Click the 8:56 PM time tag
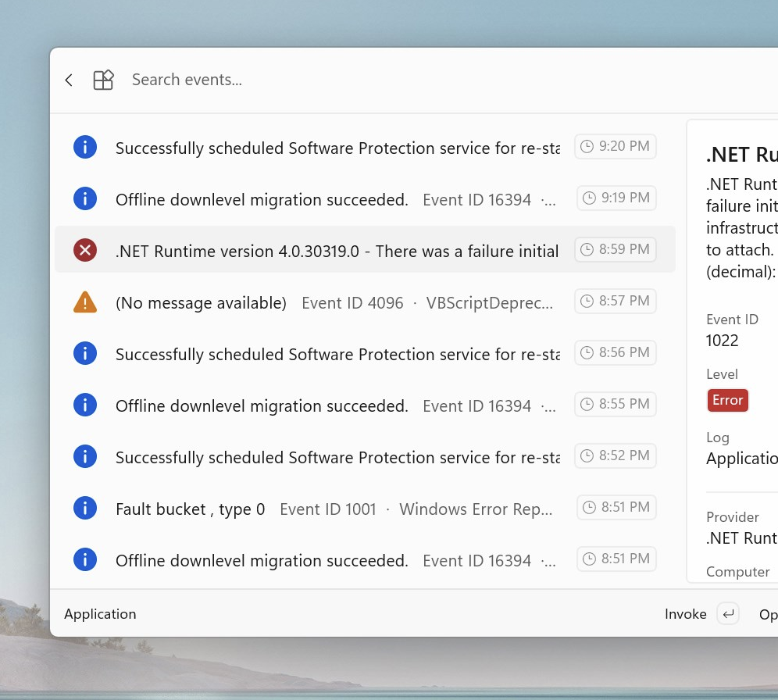778x700 pixels. [x=616, y=352]
